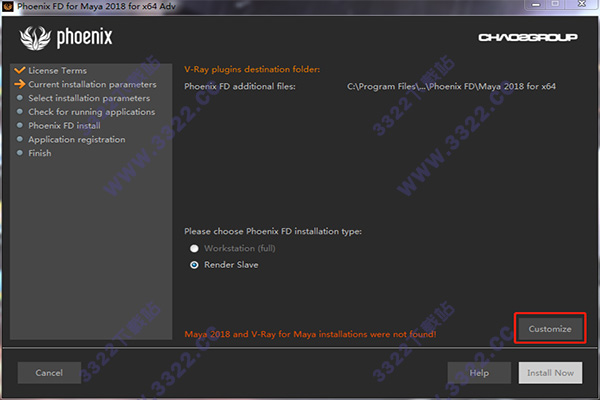Click the window title bar app icon
Screen dimensions: 600x400
click(x=8, y=6)
